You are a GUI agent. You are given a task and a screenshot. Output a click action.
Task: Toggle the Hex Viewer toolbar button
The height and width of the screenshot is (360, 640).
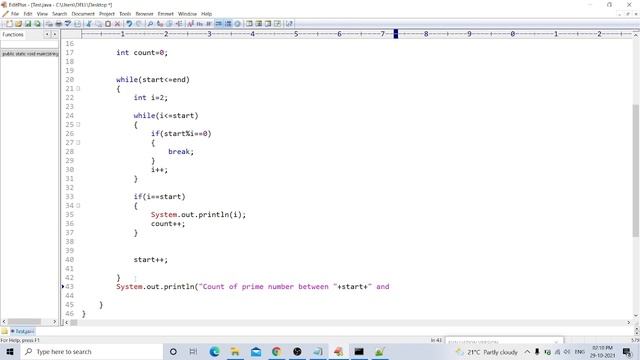pos(199,24)
